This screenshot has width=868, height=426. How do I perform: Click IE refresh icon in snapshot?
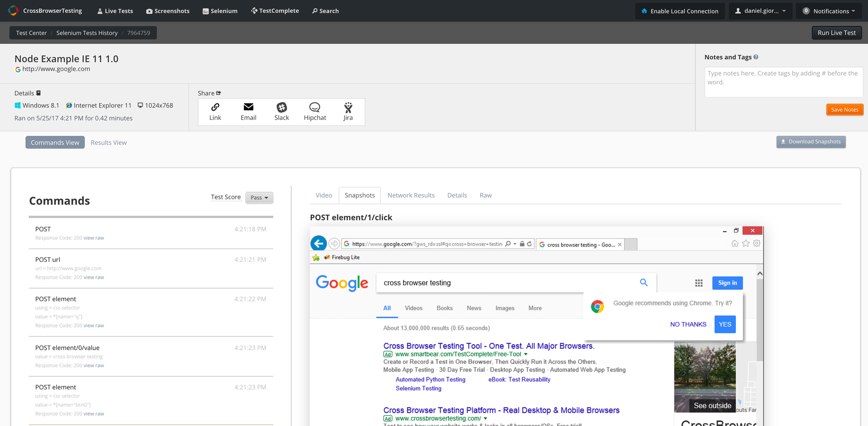pos(529,244)
